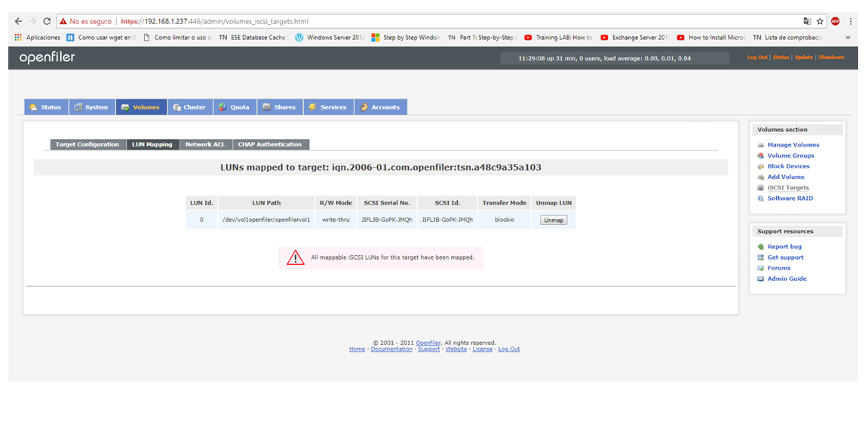Viewport: 868px width, 428px height.
Task: Open the Accounts main tab
Action: (x=380, y=107)
